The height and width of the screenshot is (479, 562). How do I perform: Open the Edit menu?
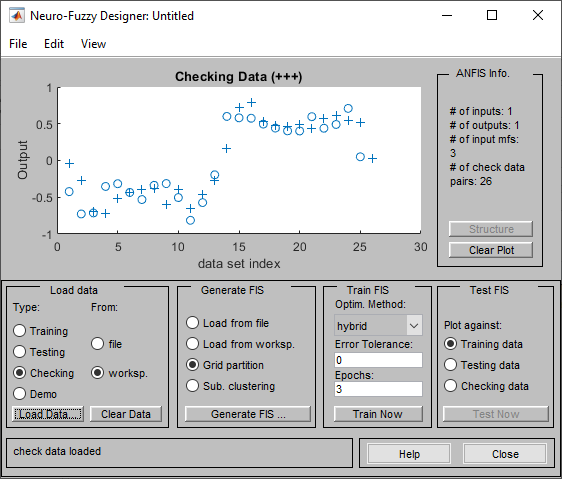[54, 44]
